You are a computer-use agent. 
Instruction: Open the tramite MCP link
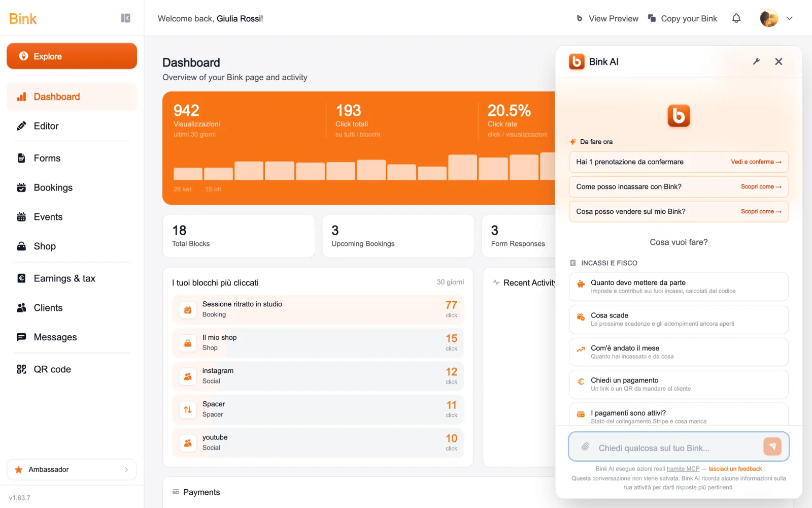coord(683,469)
